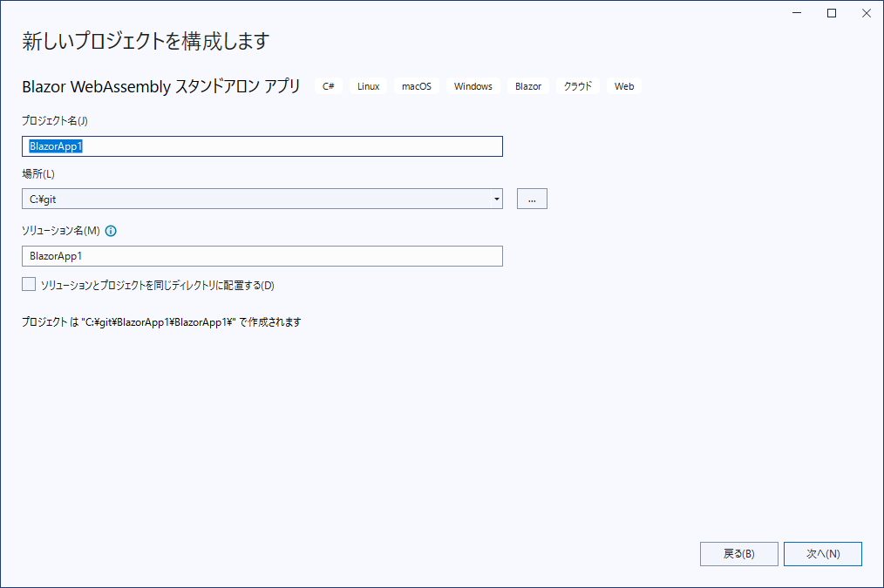
Task: Click the macOS tag badge
Action: pos(417,85)
